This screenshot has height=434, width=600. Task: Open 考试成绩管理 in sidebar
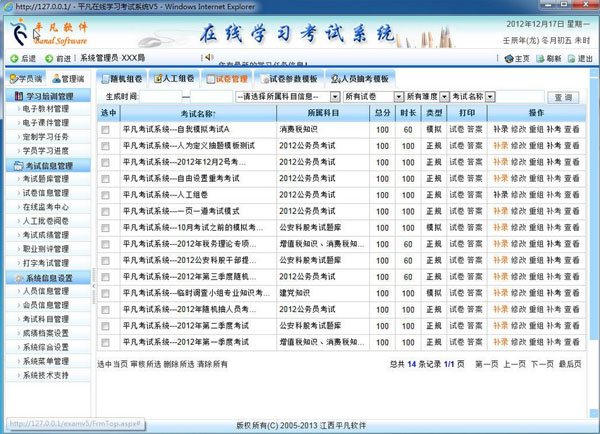coord(46,235)
